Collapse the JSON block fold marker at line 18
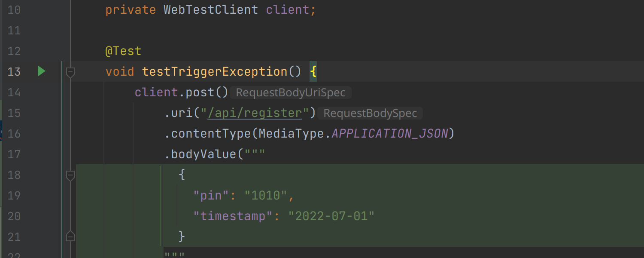This screenshot has height=258, width=644. (70, 175)
